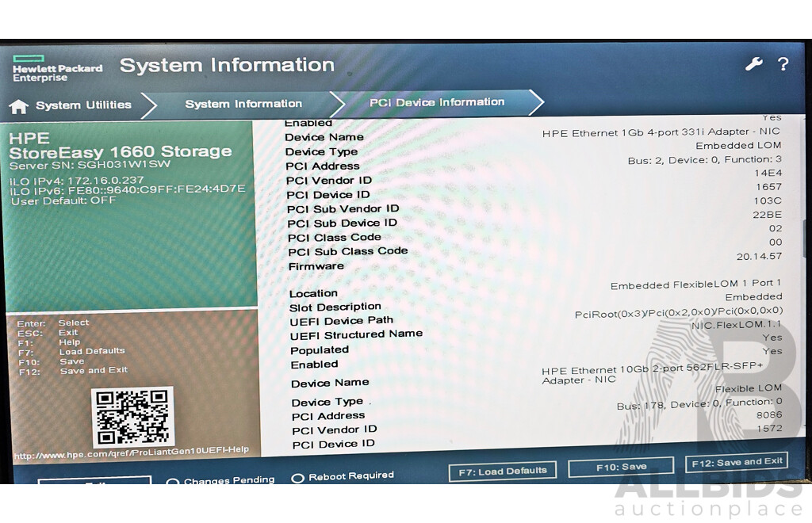The height and width of the screenshot is (523, 812).
Task: Select HPE Ethernet 1Gb 4-port 331i Adapter value
Action: [x=661, y=132]
